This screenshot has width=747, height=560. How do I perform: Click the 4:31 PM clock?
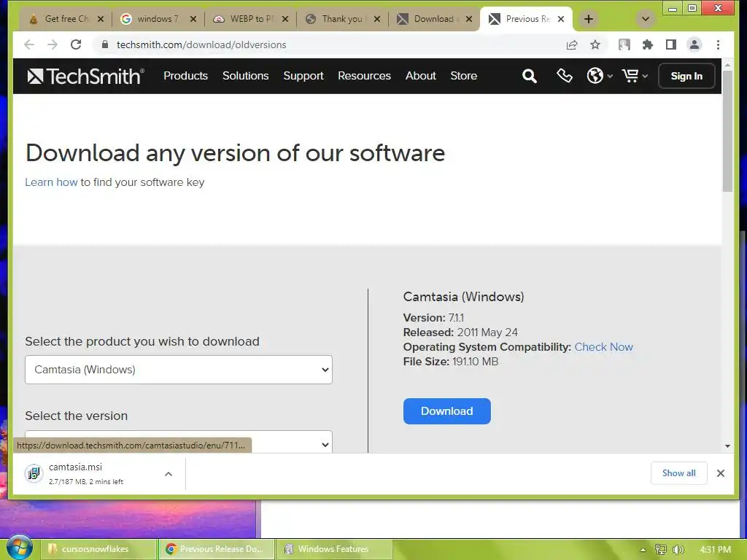coord(715,550)
